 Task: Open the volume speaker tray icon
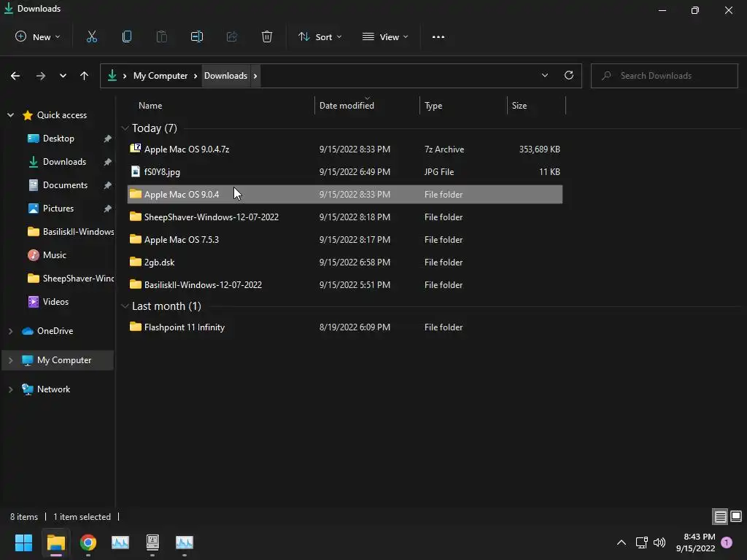click(659, 542)
